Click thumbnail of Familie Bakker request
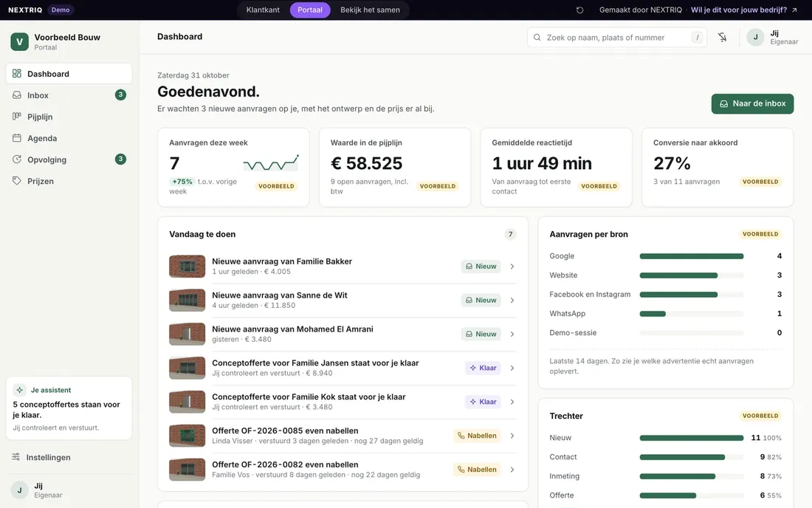The height and width of the screenshot is (508, 812). (x=187, y=266)
